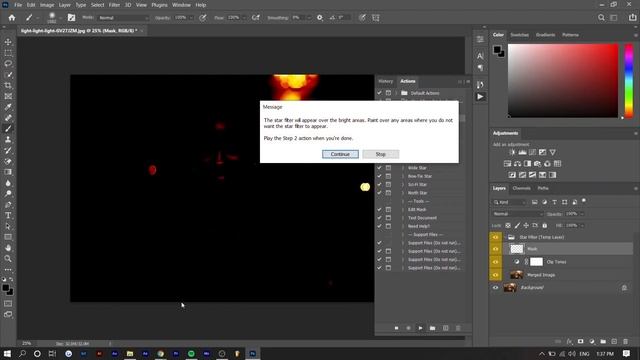Select the Pen tool
Screen dimensions: 640x360
pos(8,204)
